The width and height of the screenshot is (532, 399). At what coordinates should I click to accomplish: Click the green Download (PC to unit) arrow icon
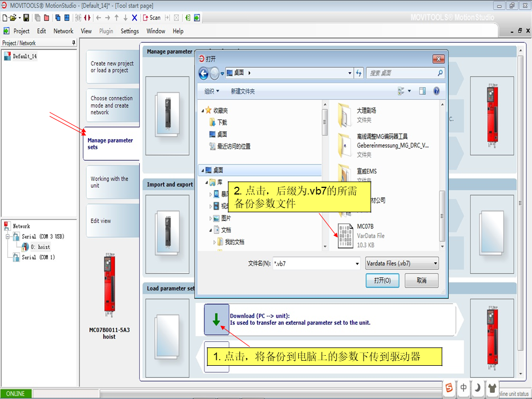[x=216, y=319]
